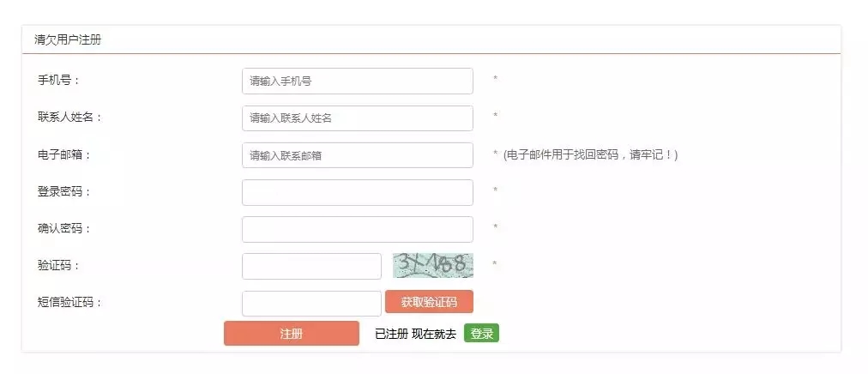Focus the 确认密码 password field
This screenshot has width=868, height=374.
pos(357,229)
